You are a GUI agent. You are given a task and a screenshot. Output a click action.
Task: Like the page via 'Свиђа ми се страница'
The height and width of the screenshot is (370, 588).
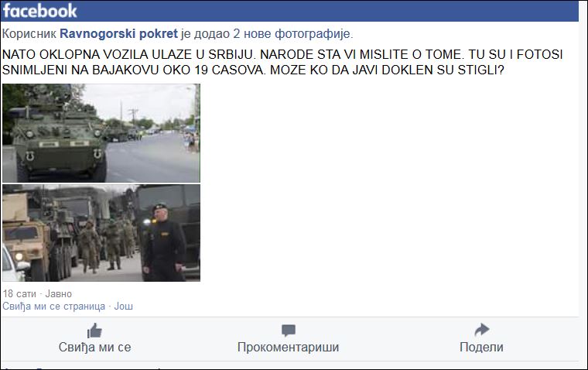(53, 307)
